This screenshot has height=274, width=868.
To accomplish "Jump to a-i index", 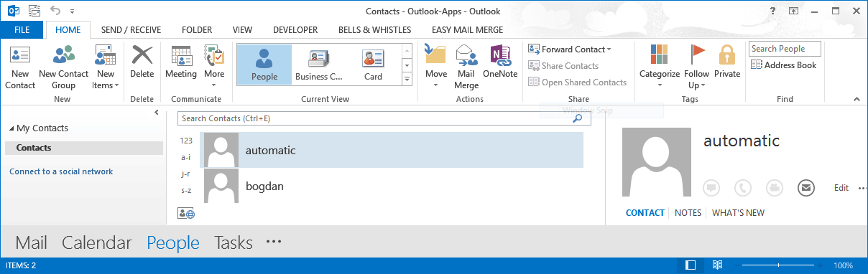I will 185,157.
